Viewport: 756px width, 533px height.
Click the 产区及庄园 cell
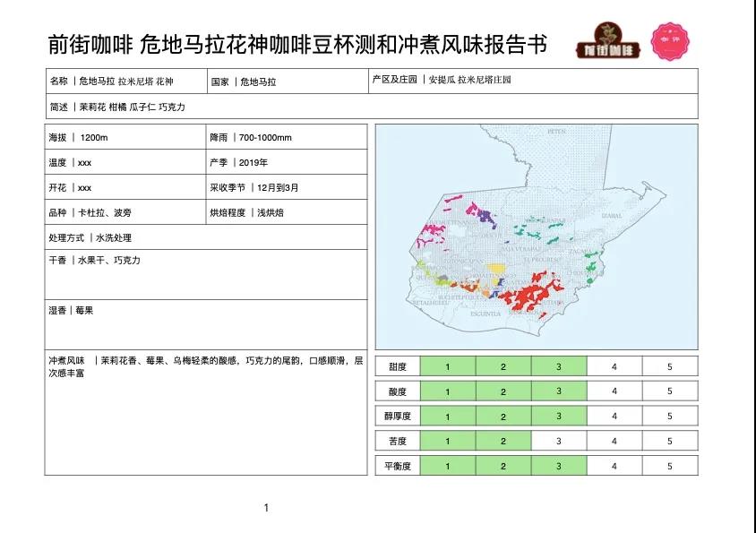(533, 81)
